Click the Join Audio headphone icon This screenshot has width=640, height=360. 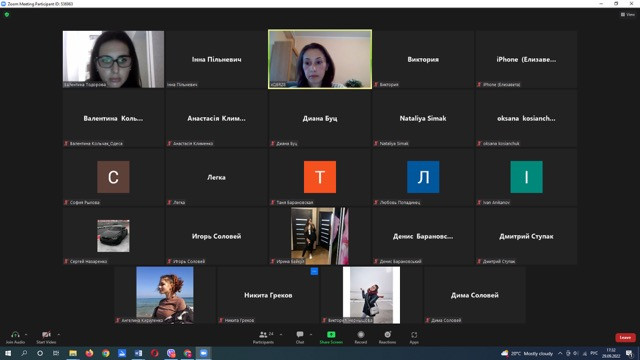coord(15,335)
